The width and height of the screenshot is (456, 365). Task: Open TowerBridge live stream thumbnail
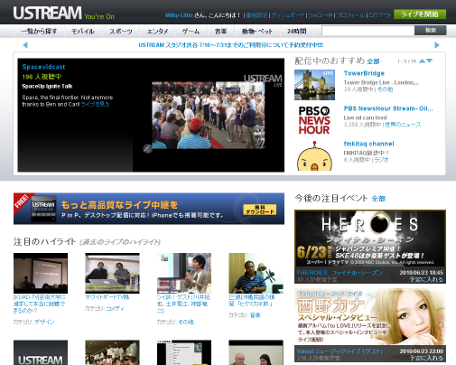point(314,85)
